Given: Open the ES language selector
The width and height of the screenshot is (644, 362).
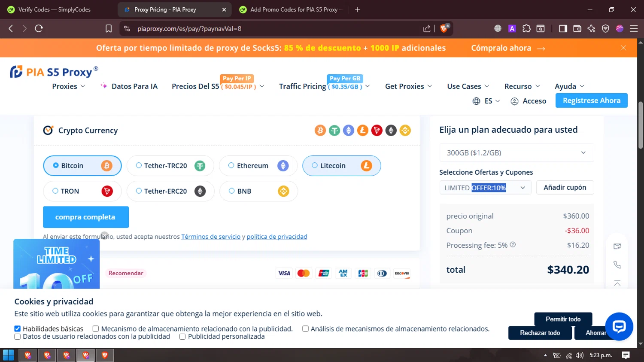Looking at the screenshot, I should click(x=486, y=101).
